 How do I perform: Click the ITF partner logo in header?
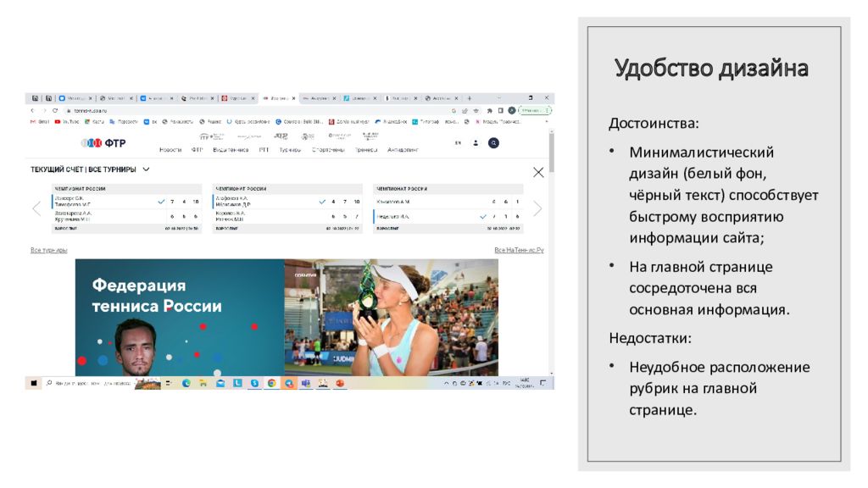(x=211, y=136)
